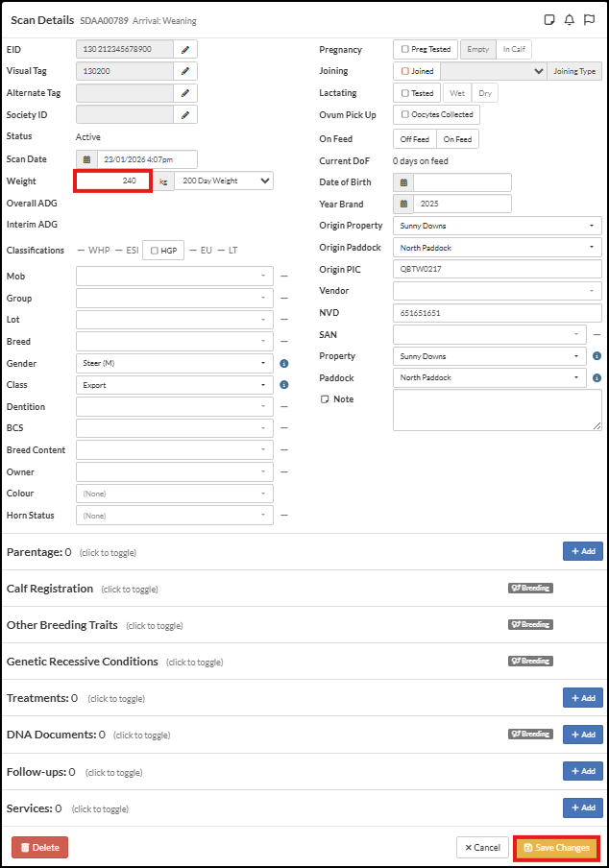Click the notification bell icon
609x868 pixels.
tap(570, 19)
